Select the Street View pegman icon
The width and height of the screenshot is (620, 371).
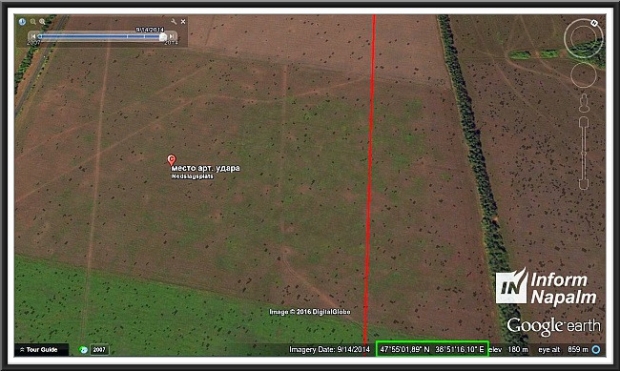(584, 104)
